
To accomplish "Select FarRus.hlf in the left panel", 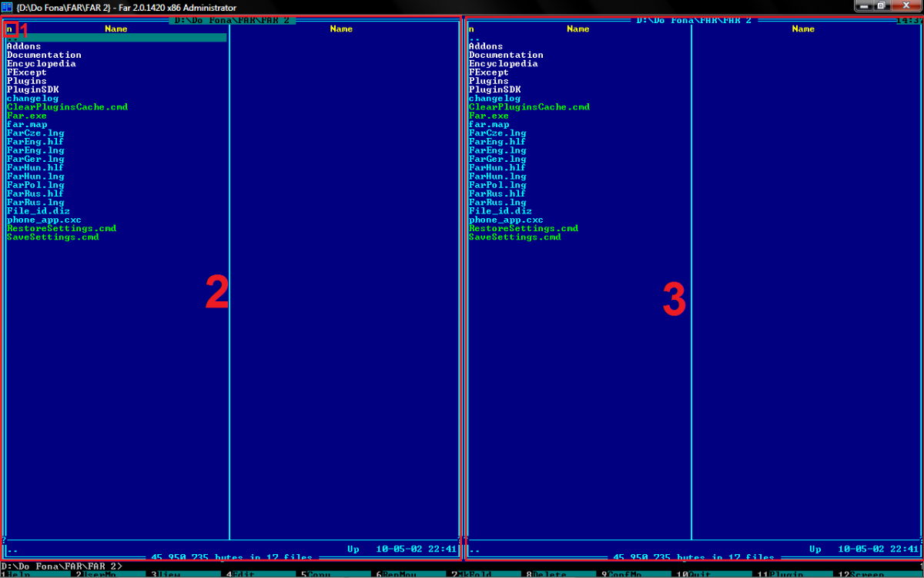I will (x=35, y=193).
